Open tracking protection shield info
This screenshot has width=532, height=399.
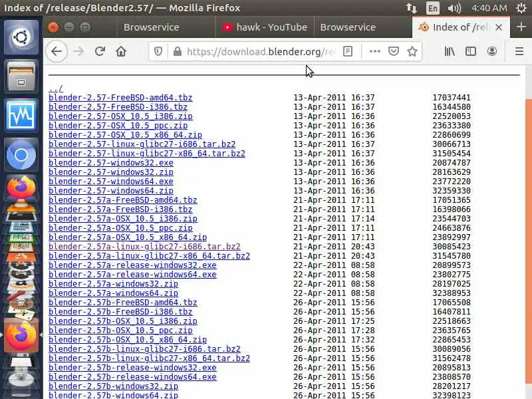pyautogui.click(x=158, y=52)
